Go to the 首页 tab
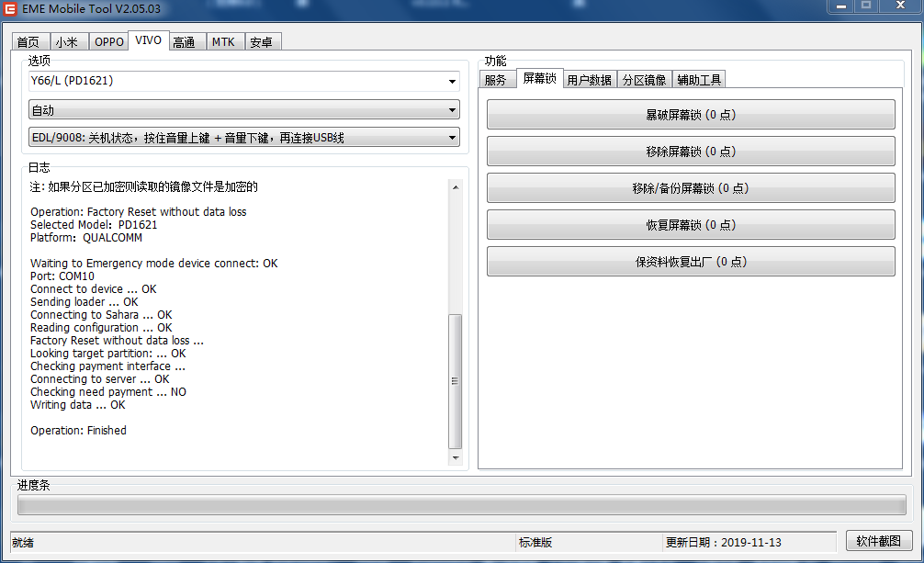Viewport: 924px width, 563px height. tap(28, 42)
